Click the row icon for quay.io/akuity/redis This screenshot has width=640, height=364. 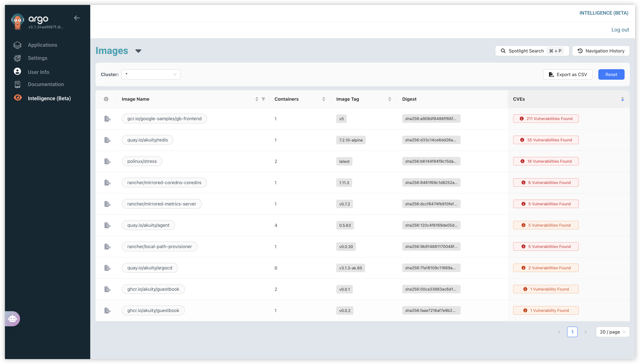coord(107,140)
